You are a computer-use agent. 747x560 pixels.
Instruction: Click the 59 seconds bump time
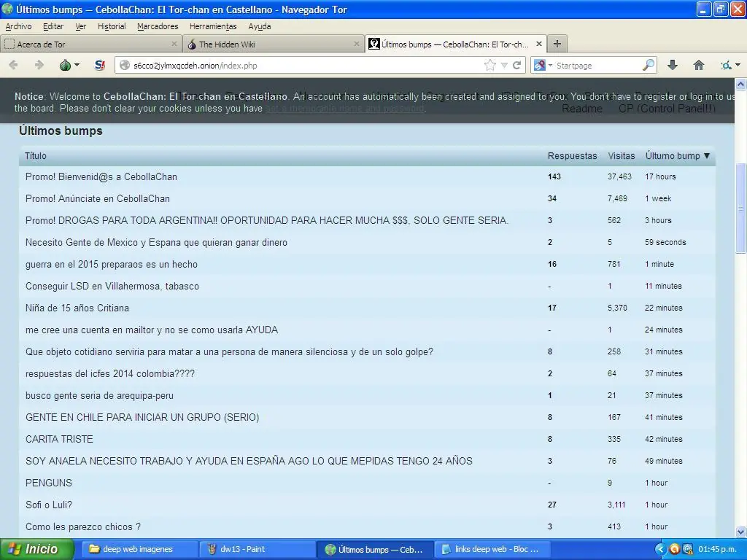(665, 242)
